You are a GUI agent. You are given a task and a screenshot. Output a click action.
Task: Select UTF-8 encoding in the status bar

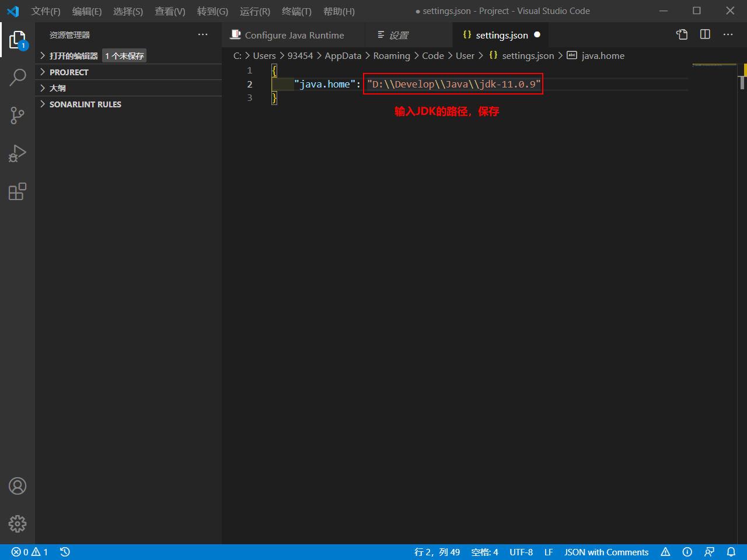point(521,552)
